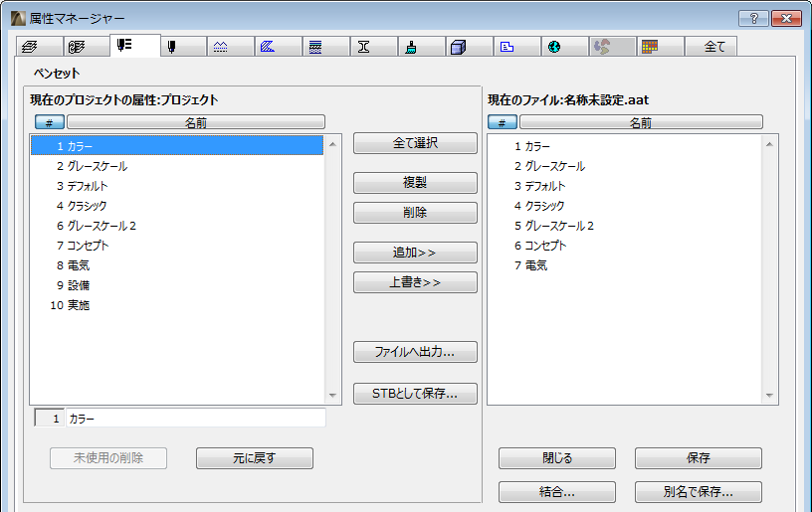
Task: Switch to the Pens and Colors tab
Action: [x=183, y=47]
